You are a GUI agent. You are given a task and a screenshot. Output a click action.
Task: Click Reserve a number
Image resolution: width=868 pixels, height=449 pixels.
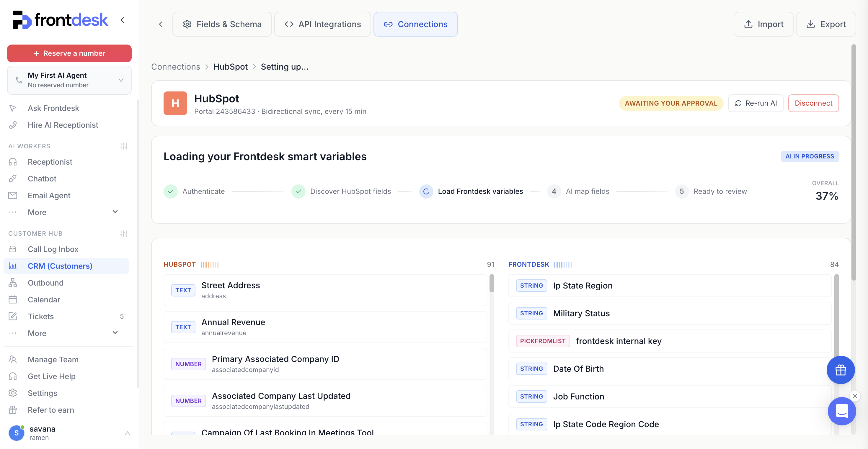click(69, 53)
